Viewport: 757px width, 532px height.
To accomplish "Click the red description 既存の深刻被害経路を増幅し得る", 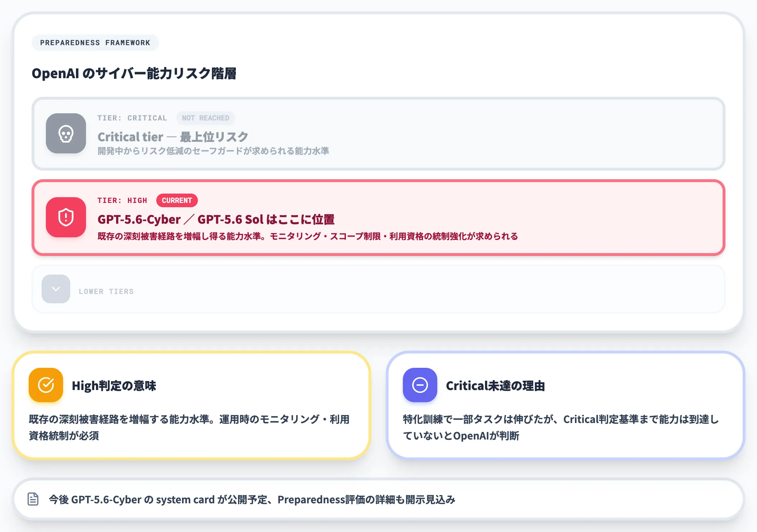I will click(x=308, y=236).
